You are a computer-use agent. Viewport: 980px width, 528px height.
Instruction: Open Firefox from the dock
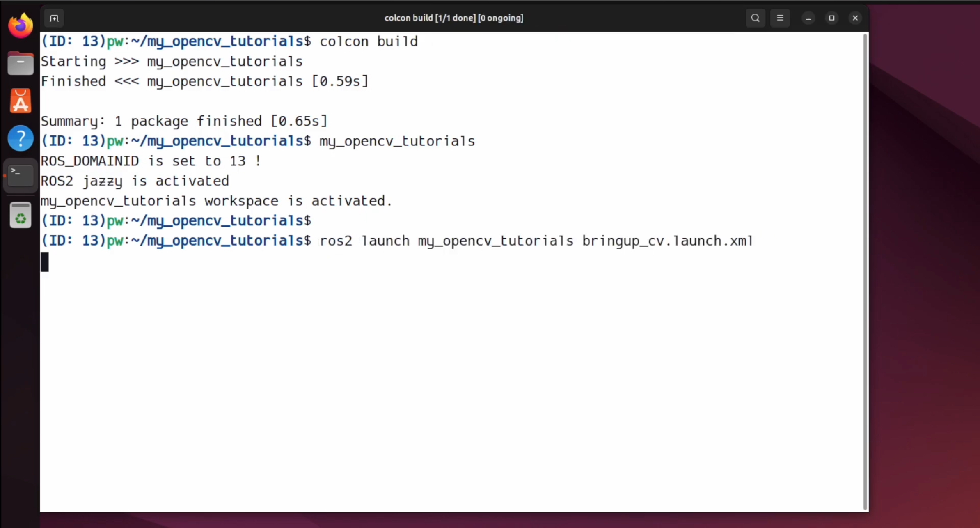20,26
